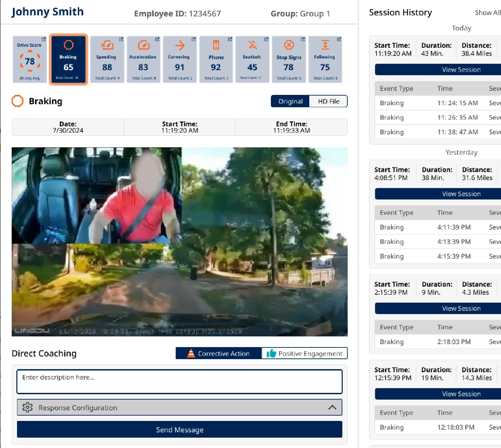
Task: Collapse the Response Configuration section
Action: coord(332,407)
